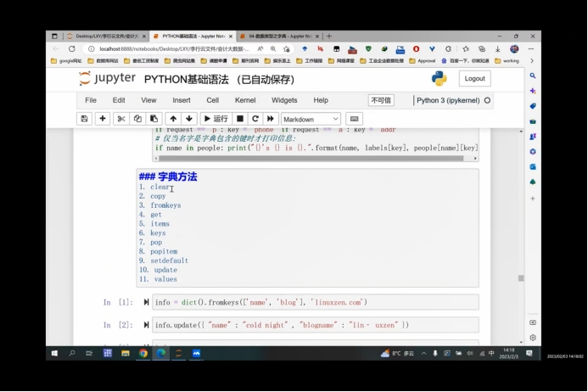The image size is (588, 392).
Task: Click the Logout button
Action: pos(474,78)
